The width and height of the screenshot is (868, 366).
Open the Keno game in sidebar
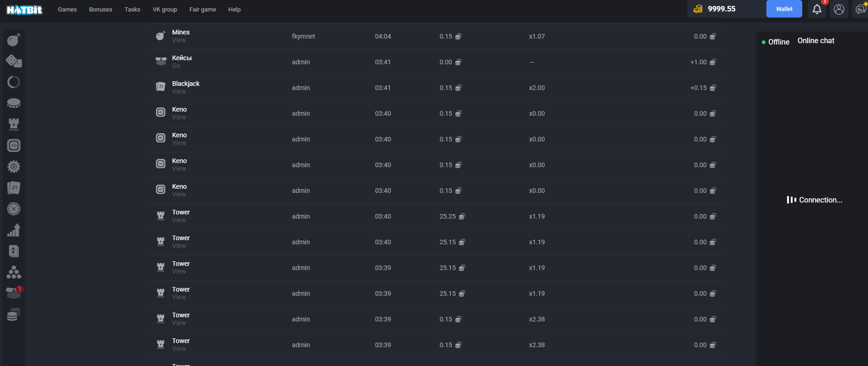(x=14, y=146)
